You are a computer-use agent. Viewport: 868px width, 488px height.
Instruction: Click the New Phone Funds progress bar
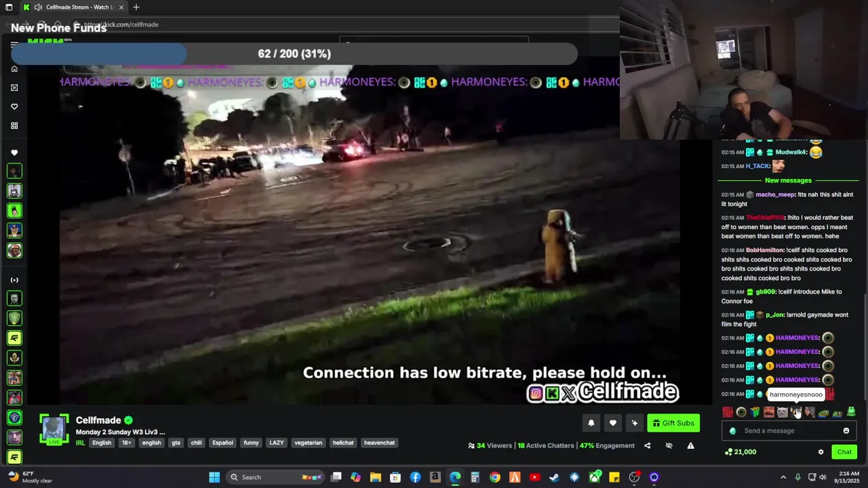(x=294, y=54)
